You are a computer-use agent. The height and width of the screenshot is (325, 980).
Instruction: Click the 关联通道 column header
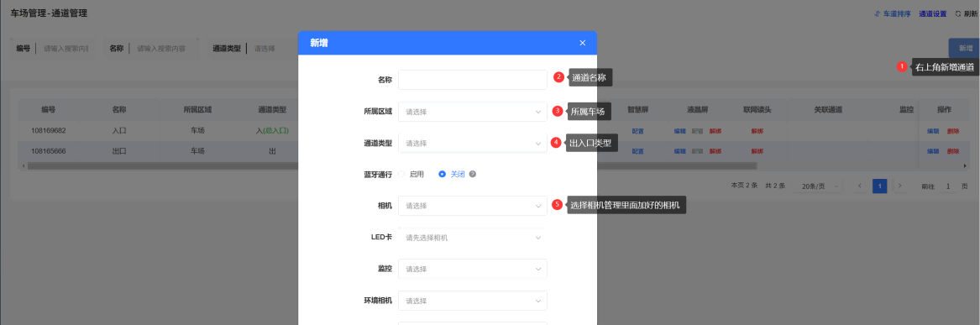coord(828,109)
